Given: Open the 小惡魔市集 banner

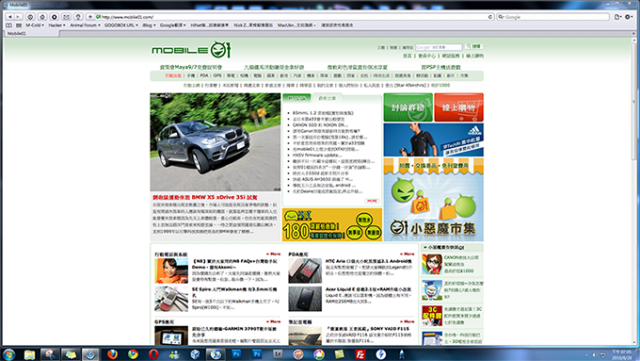Looking at the screenshot, I should (433, 200).
